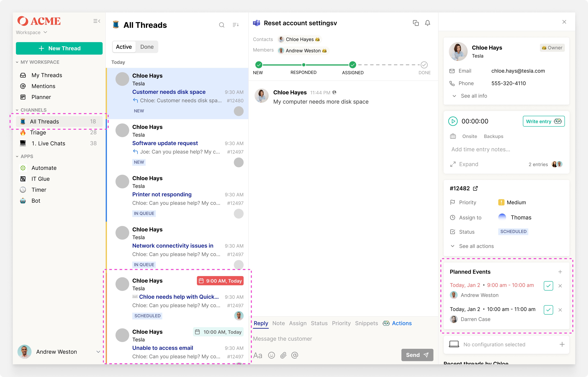Check off Darren Case planned event
Image resolution: width=588 pixels, height=377 pixels.
(548, 310)
